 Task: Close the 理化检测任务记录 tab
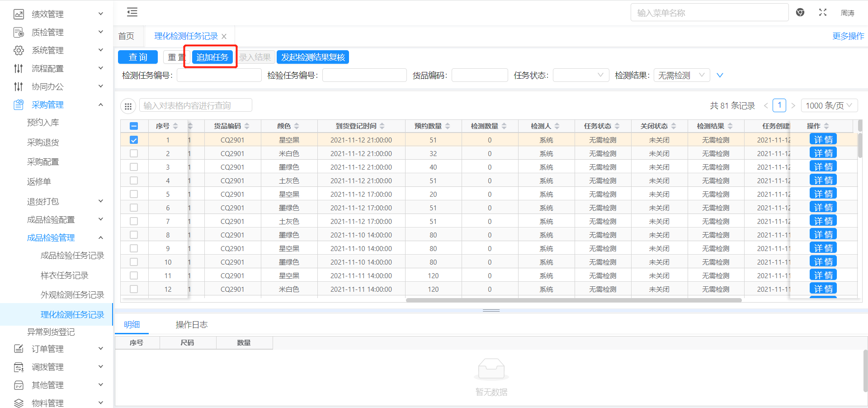point(224,37)
